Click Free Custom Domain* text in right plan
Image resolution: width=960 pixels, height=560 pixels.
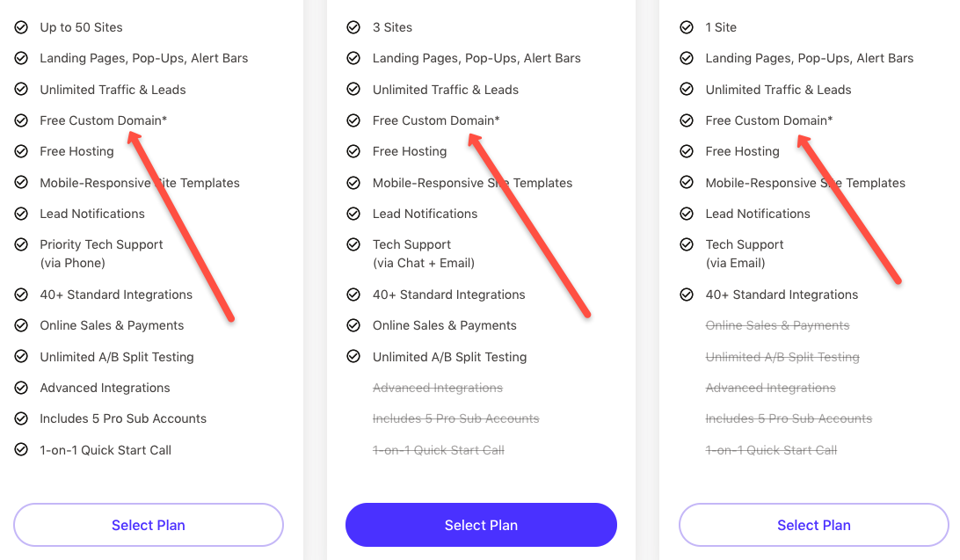(x=769, y=120)
